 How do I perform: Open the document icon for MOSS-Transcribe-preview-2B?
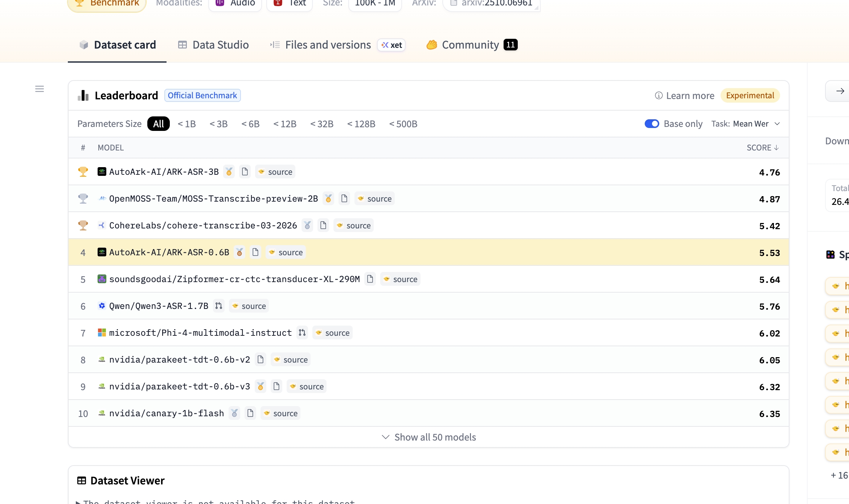(344, 198)
